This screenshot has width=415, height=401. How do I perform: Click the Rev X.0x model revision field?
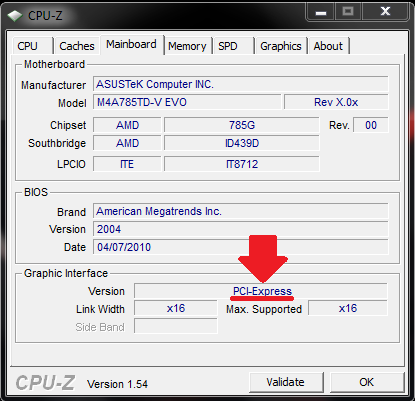point(336,102)
